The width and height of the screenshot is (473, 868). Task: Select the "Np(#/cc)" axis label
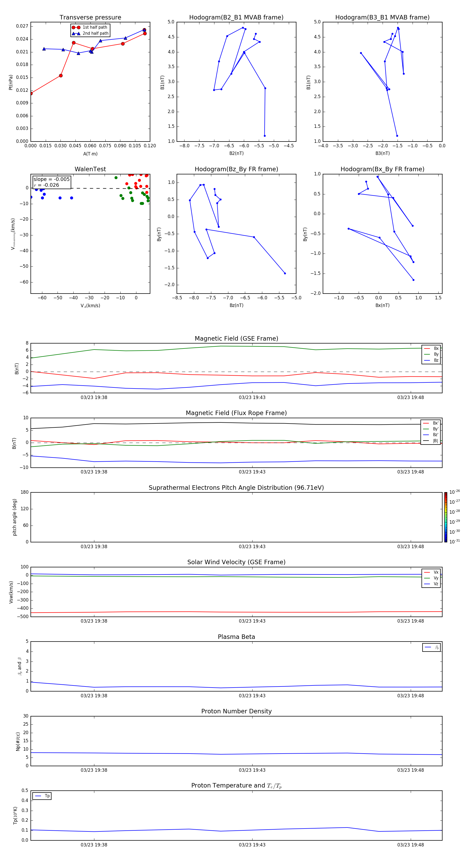coord(18,741)
